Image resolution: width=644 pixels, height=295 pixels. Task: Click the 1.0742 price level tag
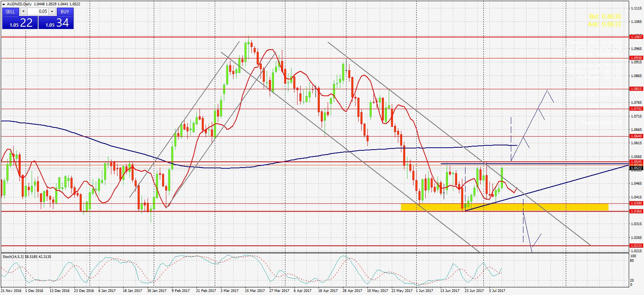(x=636, y=109)
